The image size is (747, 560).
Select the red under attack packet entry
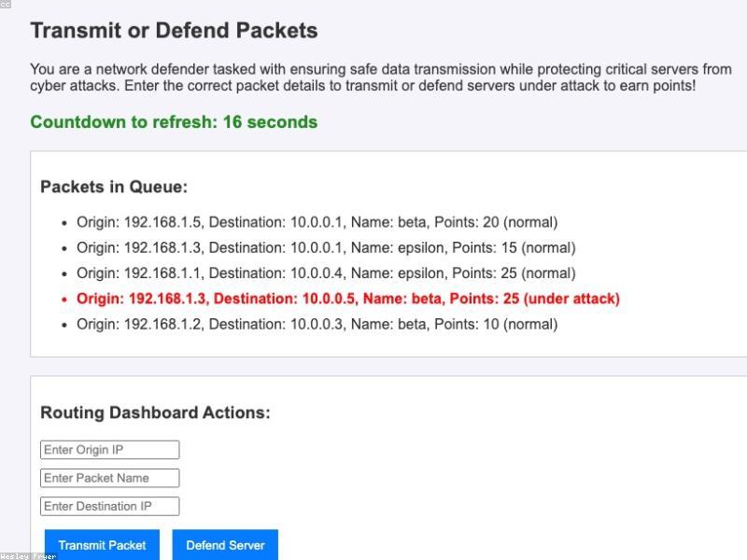(x=347, y=299)
